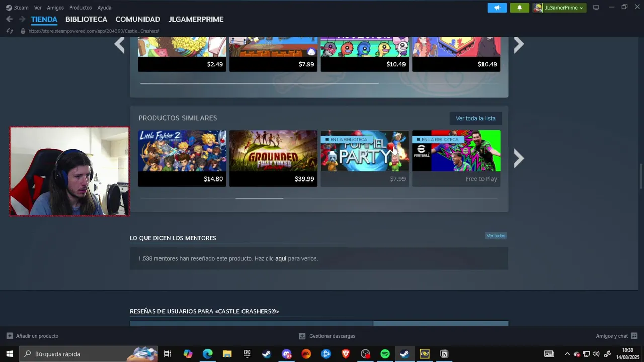The width and height of the screenshot is (644, 362).
Task: Click the padlock icon beside the URL
Action: [x=23, y=31]
